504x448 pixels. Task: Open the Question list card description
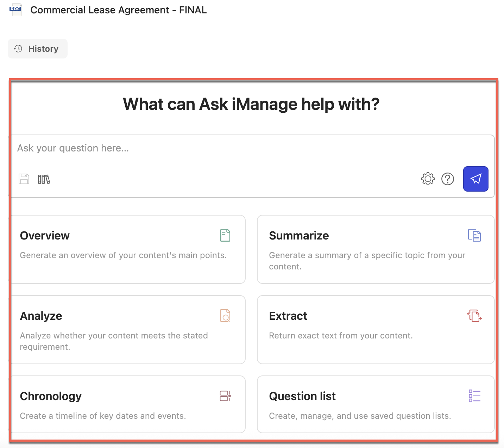point(360,416)
